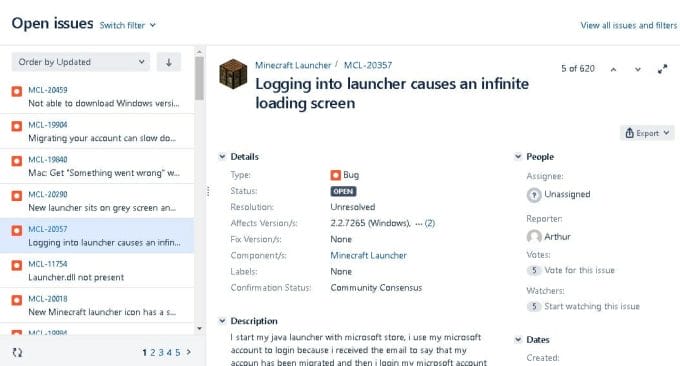Open View all issues and filters link
Screen dimensions: 680x366
point(628,25)
